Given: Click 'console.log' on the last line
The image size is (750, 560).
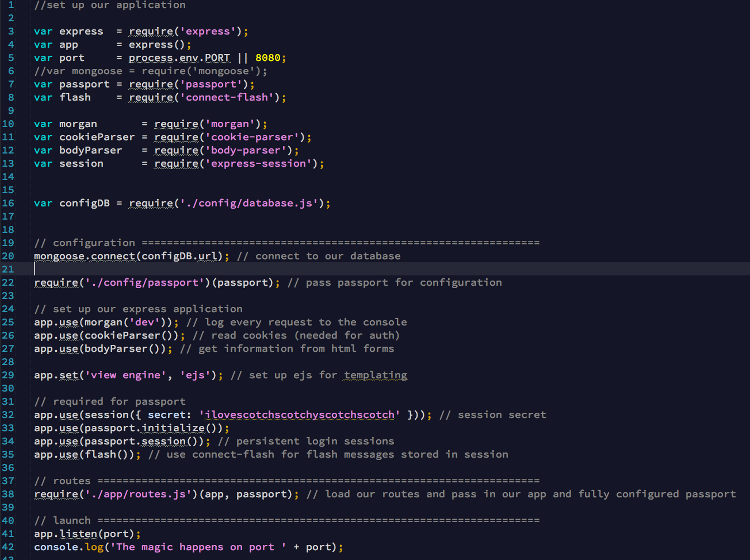Looking at the screenshot, I should [68, 547].
